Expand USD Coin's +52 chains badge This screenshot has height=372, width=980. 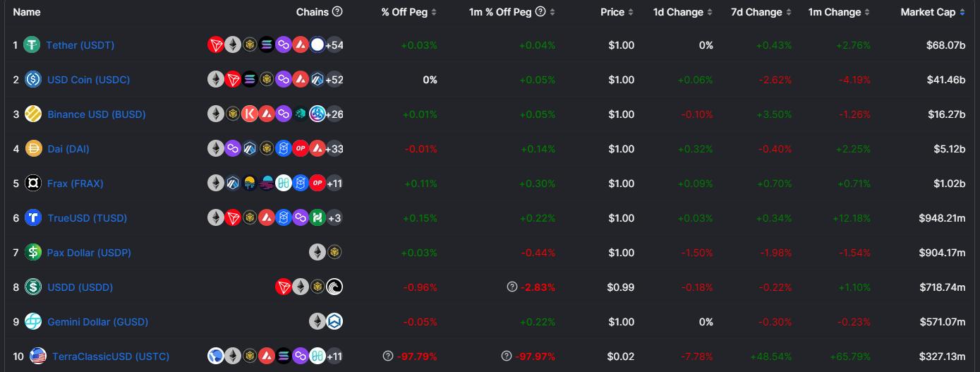pyautogui.click(x=334, y=80)
